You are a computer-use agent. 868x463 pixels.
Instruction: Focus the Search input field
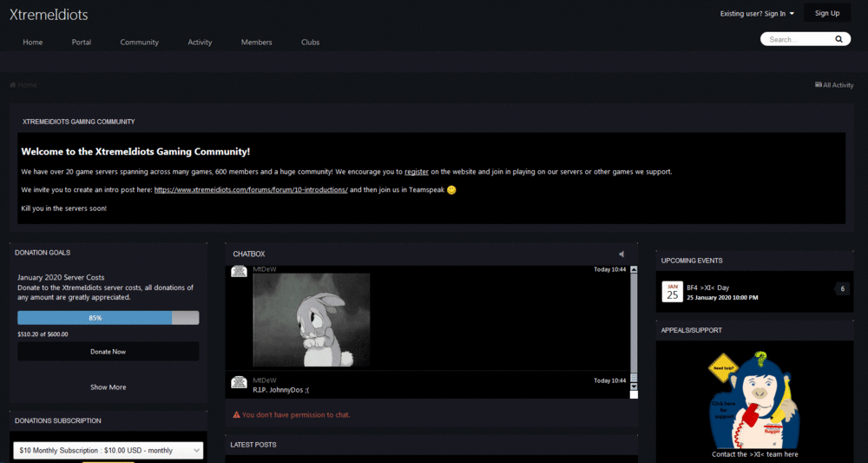[800, 39]
